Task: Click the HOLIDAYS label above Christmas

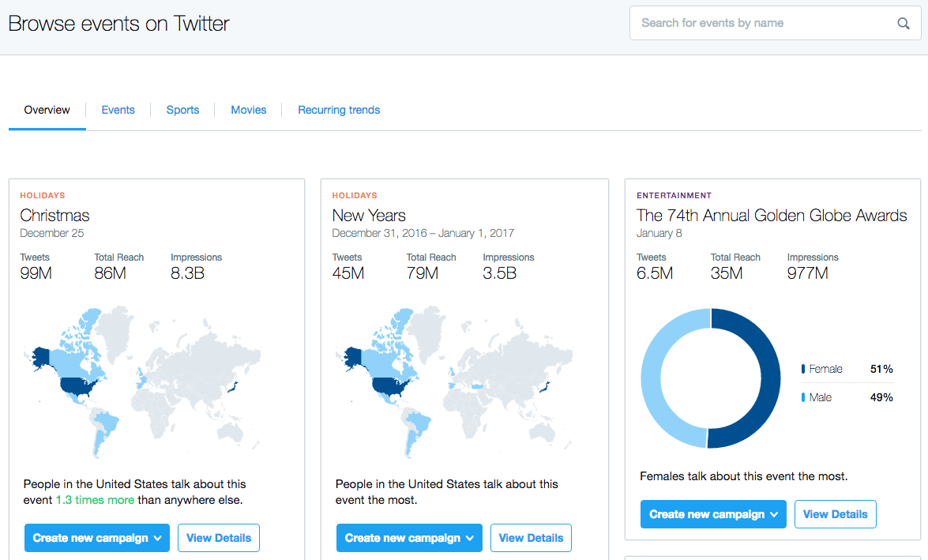Action: (x=43, y=195)
